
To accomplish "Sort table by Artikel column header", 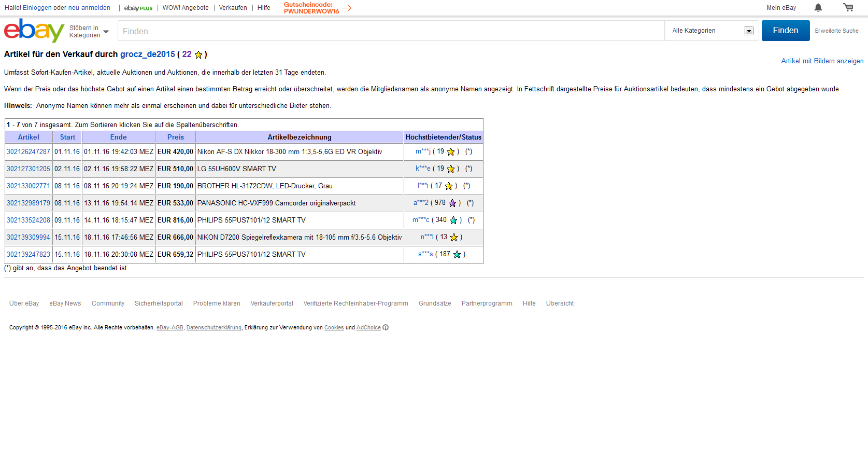I will point(29,137).
